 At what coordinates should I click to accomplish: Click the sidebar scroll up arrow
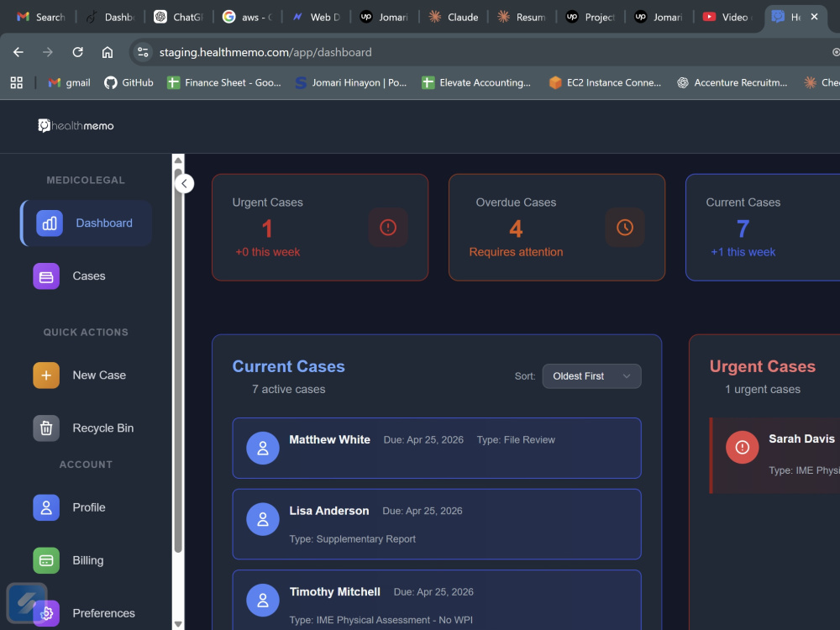178,160
